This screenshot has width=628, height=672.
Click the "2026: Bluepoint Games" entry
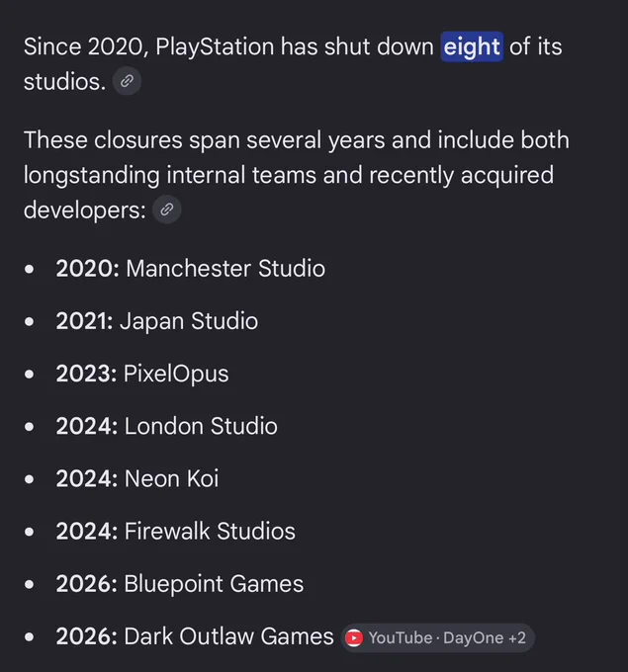pos(180,584)
